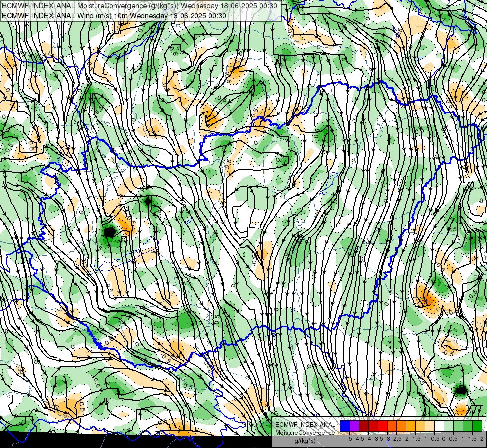Click the g/(kg*s) unit label in legend
This screenshot has width=487, height=448.
(x=305, y=441)
